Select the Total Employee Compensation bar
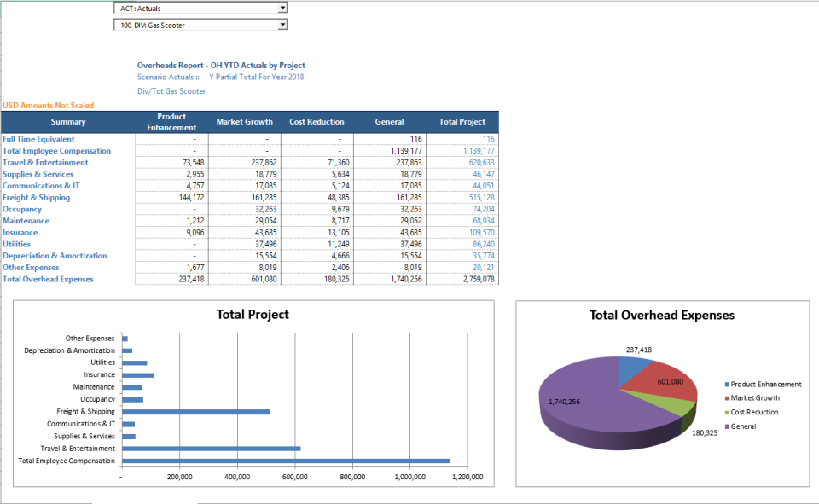The image size is (819, 504). coord(287,461)
